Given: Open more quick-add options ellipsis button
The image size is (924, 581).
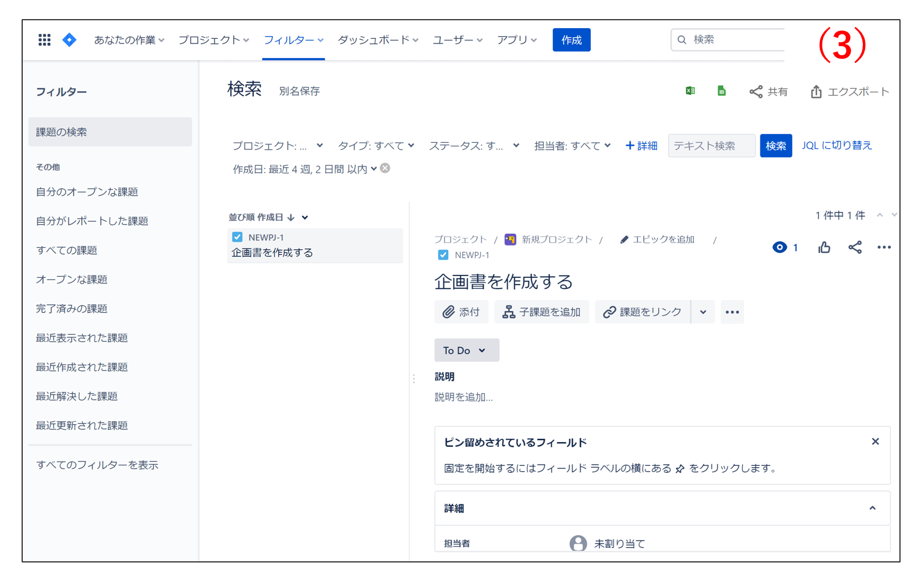Looking at the screenshot, I should click(732, 312).
